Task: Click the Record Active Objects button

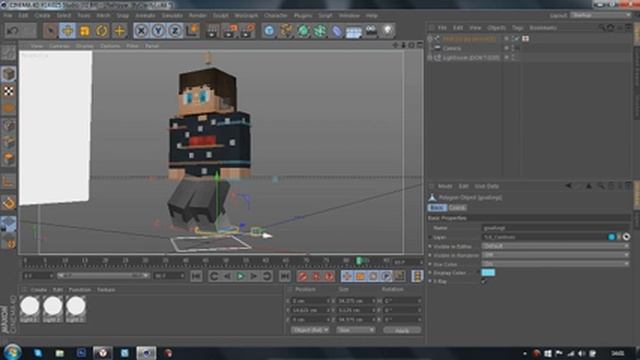Action: 302,276
